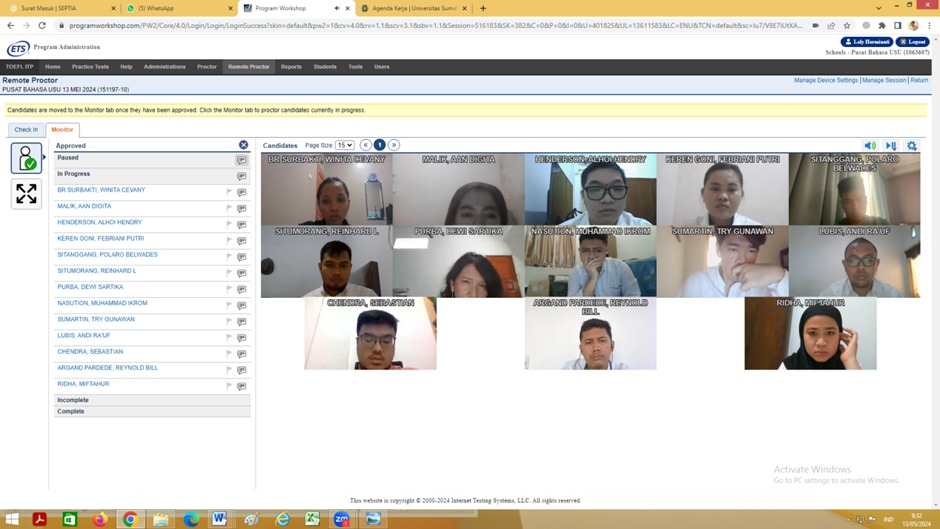Image resolution: width=940 pixels, height=529 pixels.
Task: Flag candidate HENDERSON, ALHOI HENDRY
Action: click(x=228, y=224)
